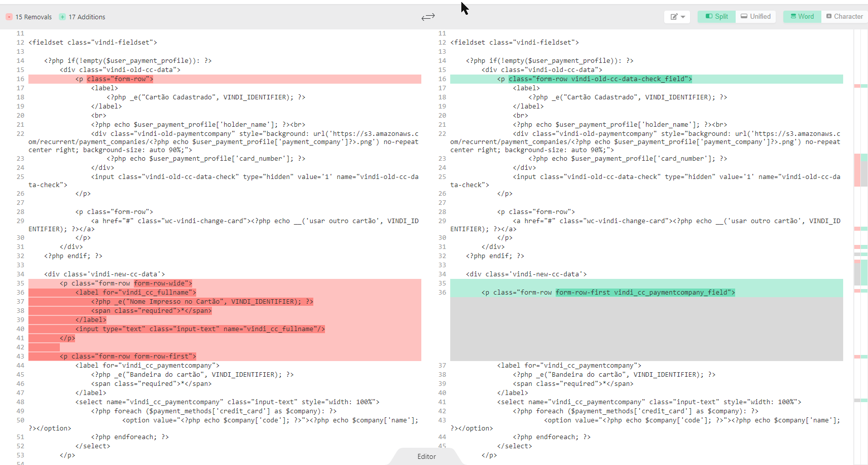Click the removed line class="form-row" on line 16
Screen dimensions: 868x465
pyautogui.click(x=225, y=79)
